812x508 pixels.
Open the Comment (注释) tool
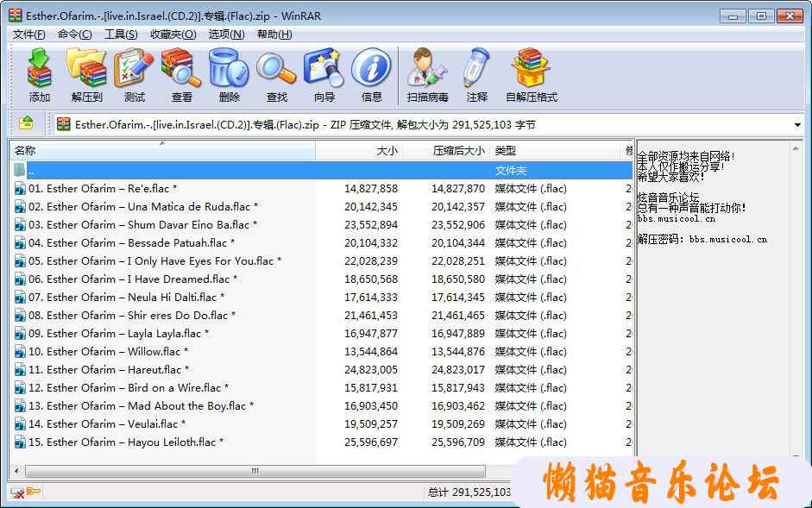coord(477,75)
